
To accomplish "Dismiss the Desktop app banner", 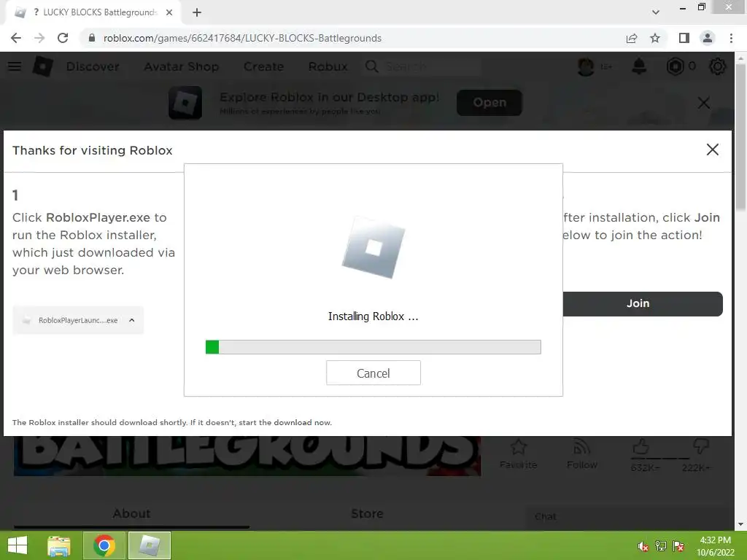I will coord(704,103).
